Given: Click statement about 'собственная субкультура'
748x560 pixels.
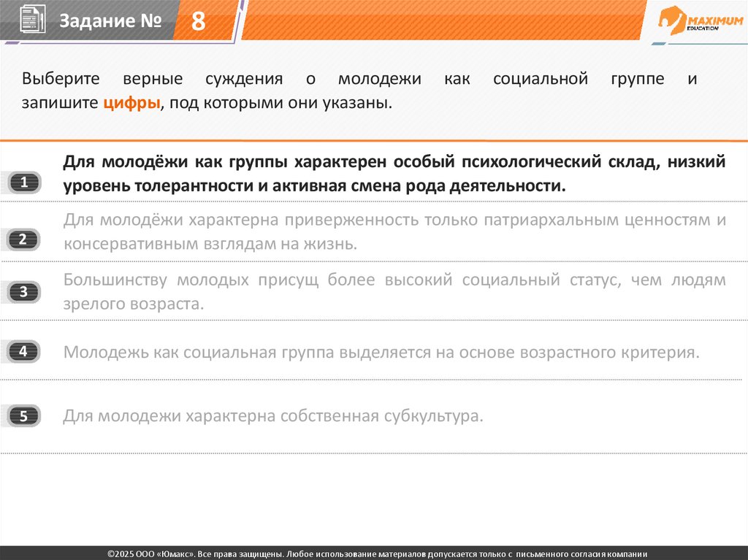Looking at the screenshot, I should click(273, 416).
